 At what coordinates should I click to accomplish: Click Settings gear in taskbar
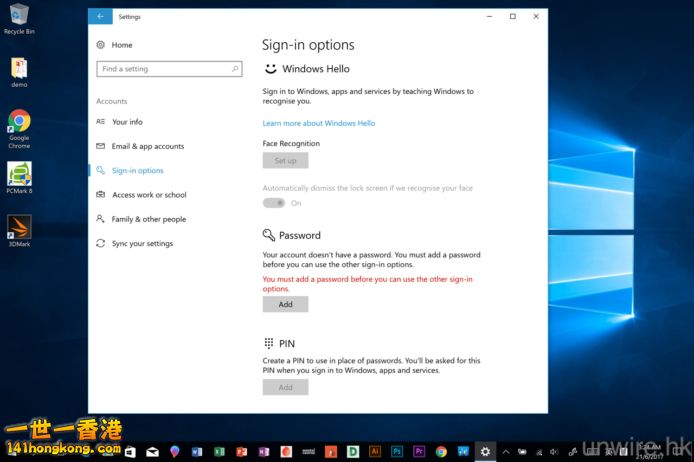486,451
